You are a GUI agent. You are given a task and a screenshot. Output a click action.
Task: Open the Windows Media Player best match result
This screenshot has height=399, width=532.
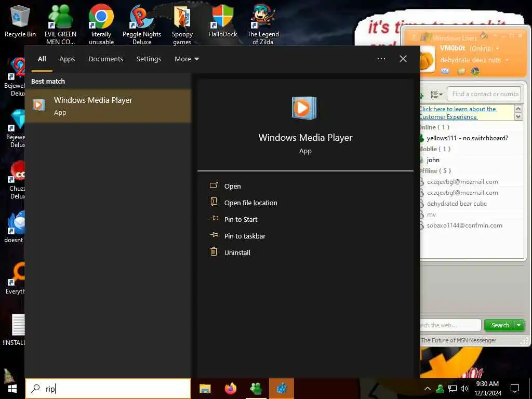(x=108, y=106)
